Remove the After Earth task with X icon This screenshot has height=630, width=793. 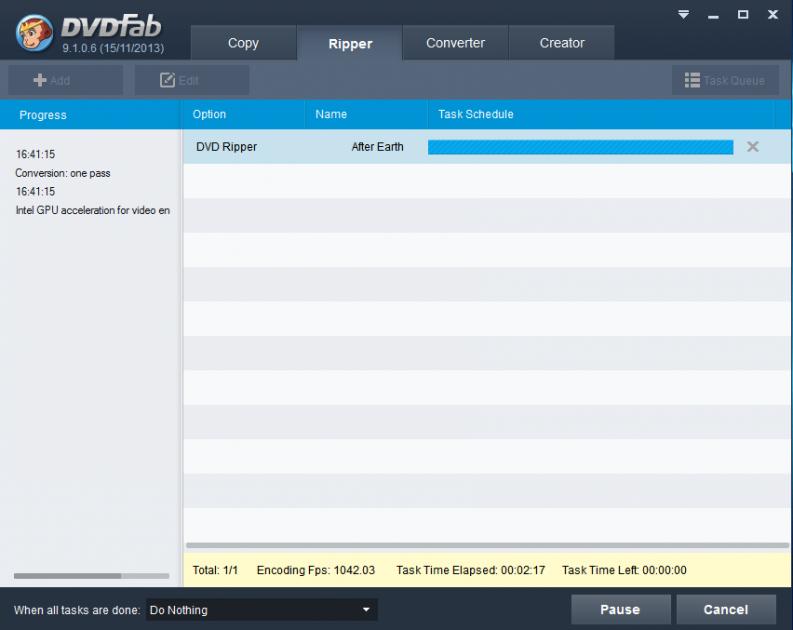[x=753, y=147]
